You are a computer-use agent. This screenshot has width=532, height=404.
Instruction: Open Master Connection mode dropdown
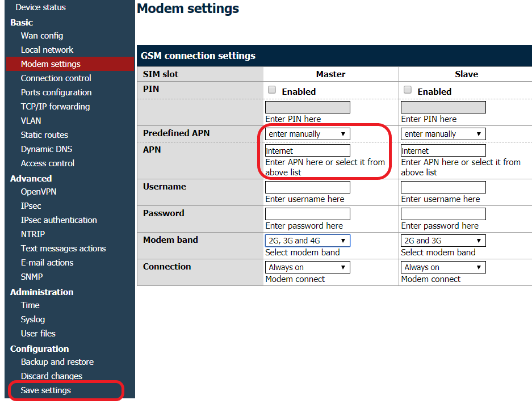click(x=307, y=267)
